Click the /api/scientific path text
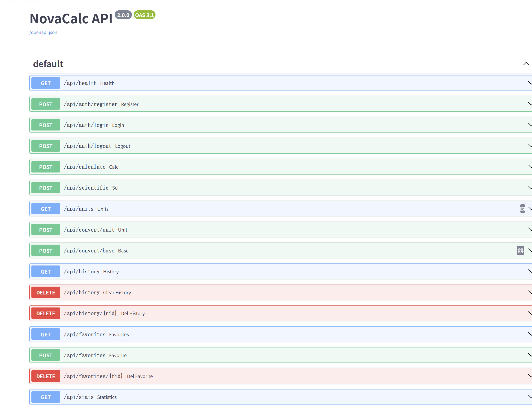Screen dimensions: 532x409 click(86, 188)
